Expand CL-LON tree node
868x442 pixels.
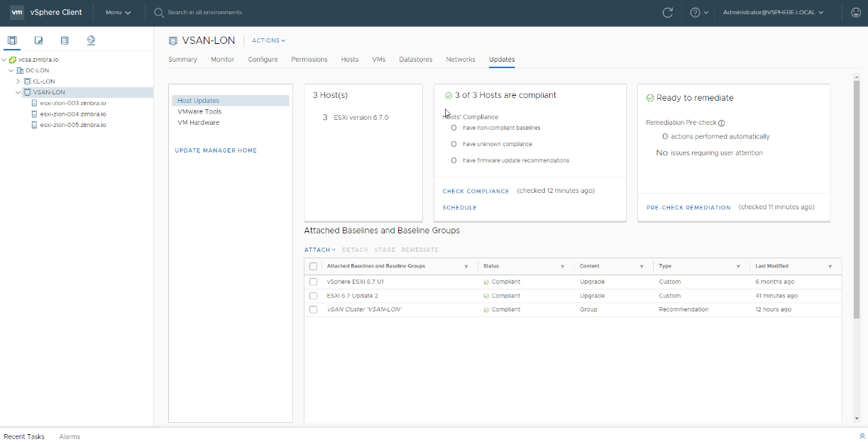[18, 82]
